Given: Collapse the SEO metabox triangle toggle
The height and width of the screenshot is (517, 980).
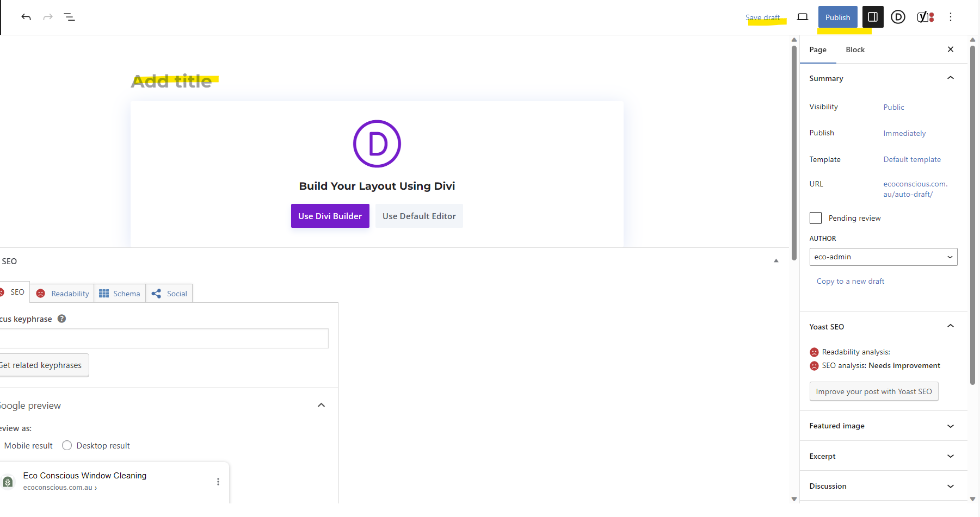Looking at the screenshot, I should point(776,261).
